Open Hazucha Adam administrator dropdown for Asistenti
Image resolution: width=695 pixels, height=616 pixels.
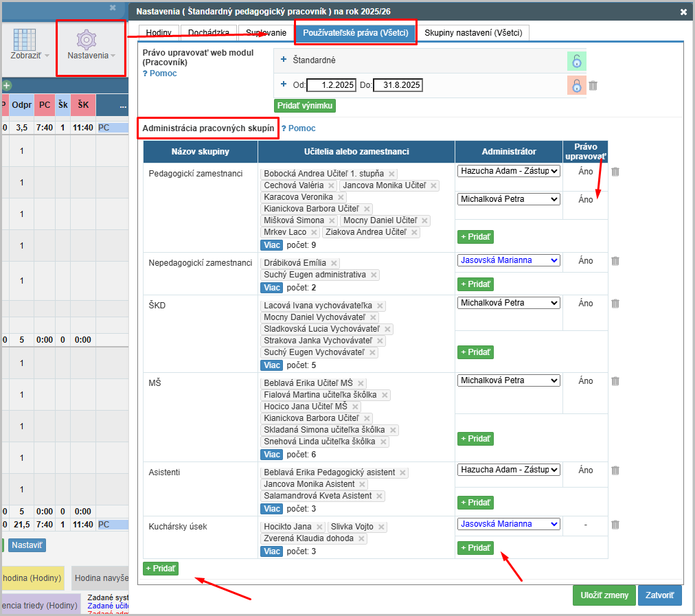tap(508, 470)
